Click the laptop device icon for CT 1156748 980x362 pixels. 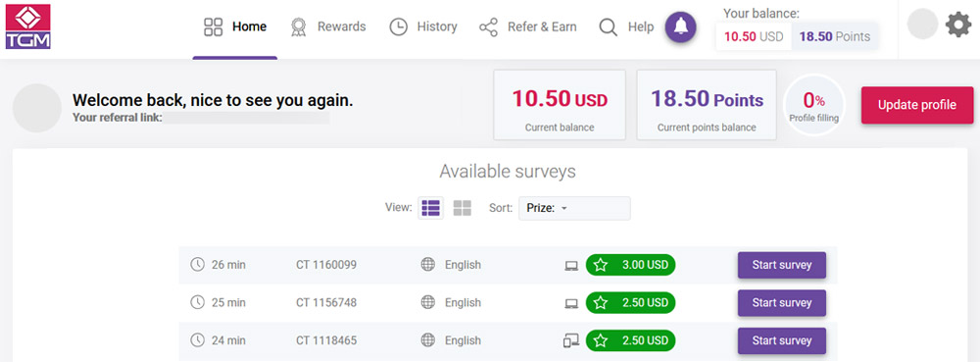point(571,303)
